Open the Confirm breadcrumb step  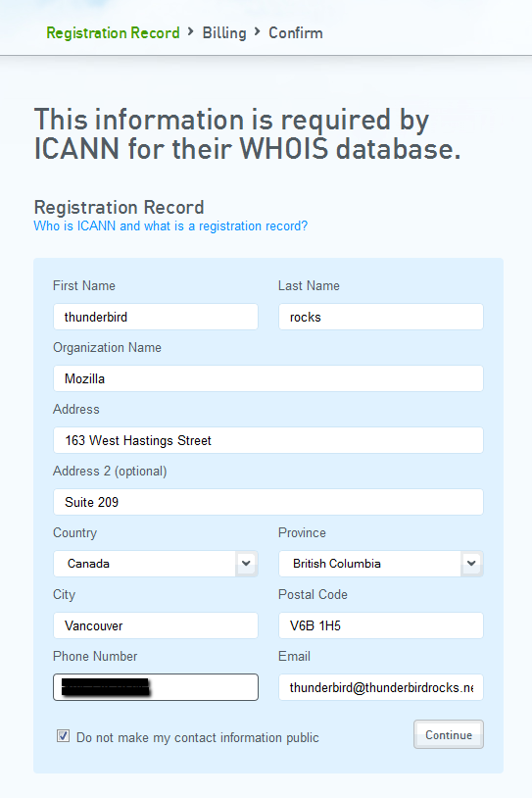click(296, 33)
